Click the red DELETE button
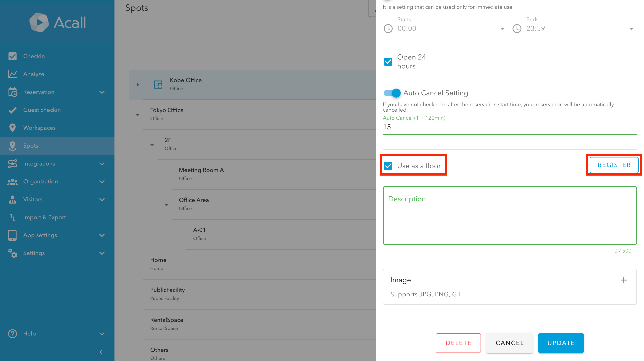 click(458, 343)
